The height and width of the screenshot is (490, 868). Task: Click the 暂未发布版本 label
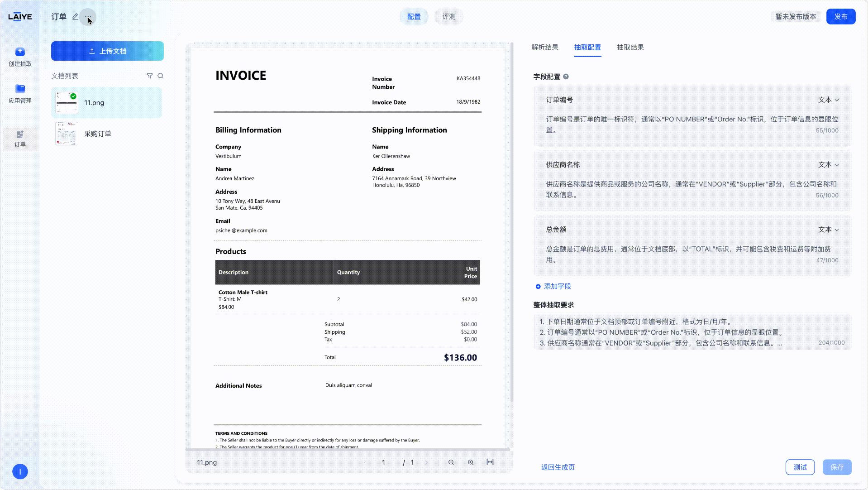[x=796, y=17]
